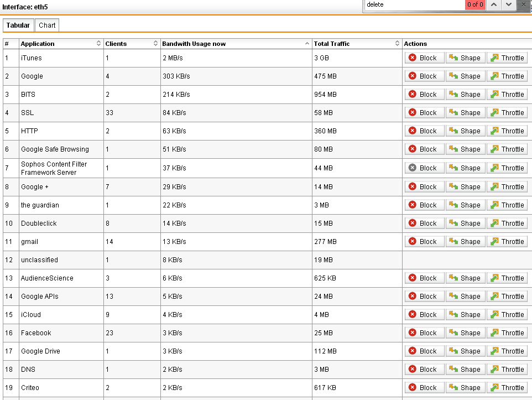Block the Criteo application
Viewport: 532px width, 400px height.
pos(424,388)
